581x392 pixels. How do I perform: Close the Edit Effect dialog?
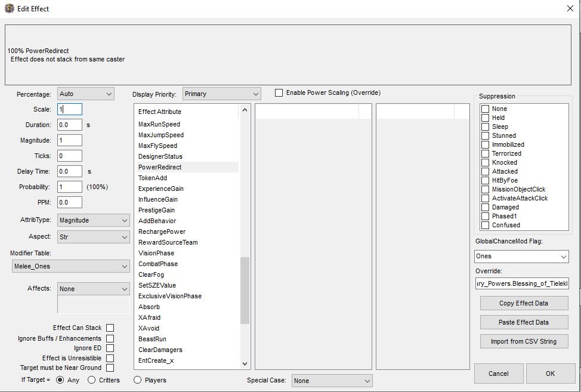click(x=569, y=8)
